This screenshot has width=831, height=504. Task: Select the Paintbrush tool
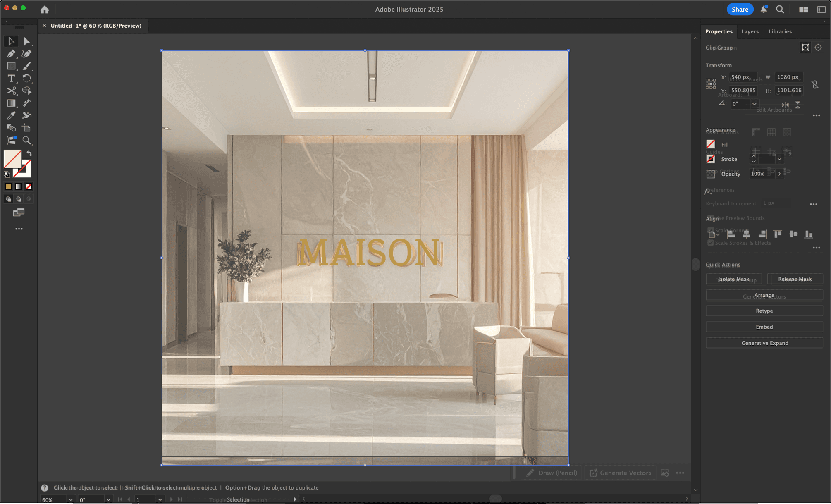pyautogui.click(x=27, y=66)
